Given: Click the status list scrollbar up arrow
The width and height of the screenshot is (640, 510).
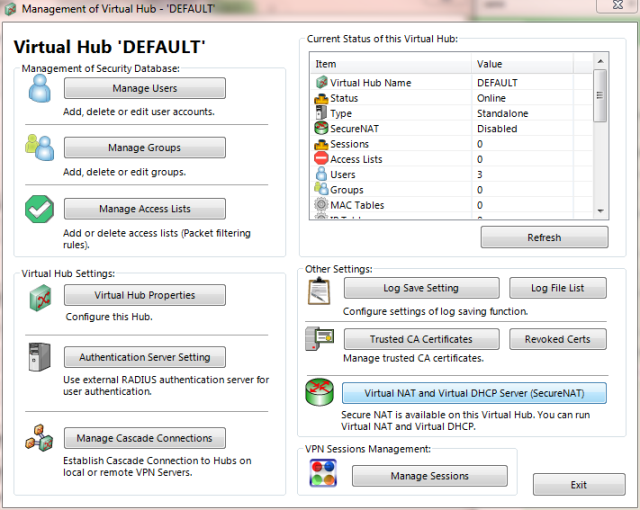Looking at the screenshot, I should click(600, 61).
